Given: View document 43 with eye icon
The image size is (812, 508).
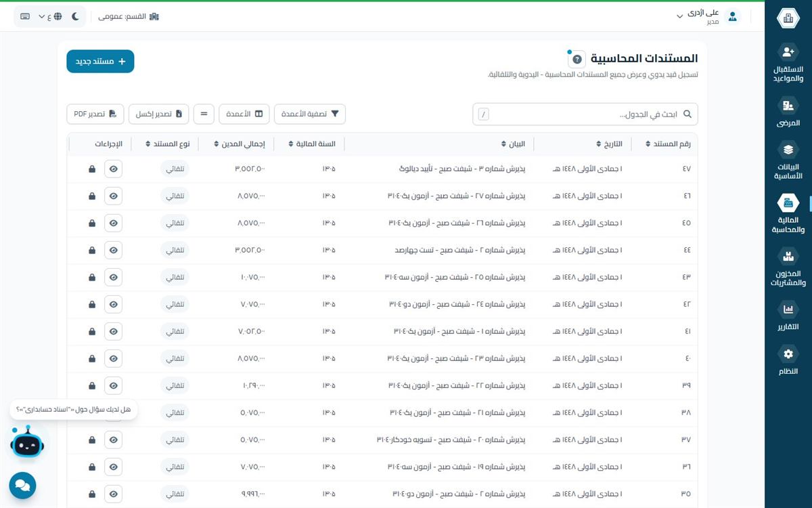Looking at the screenshot, I should point(114,277).
